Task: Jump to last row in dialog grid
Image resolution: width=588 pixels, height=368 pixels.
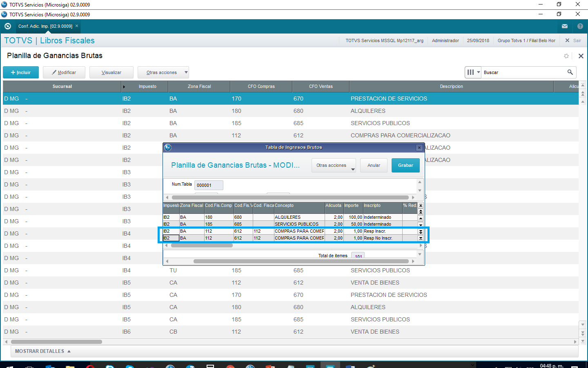Action: point(421,238)
